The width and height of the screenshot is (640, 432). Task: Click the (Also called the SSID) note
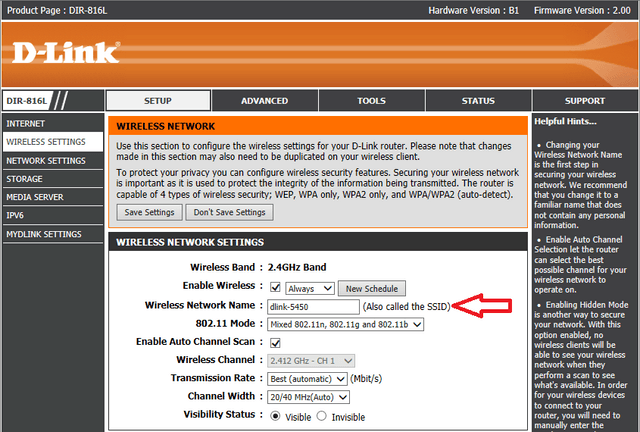[x=407, y=307]
